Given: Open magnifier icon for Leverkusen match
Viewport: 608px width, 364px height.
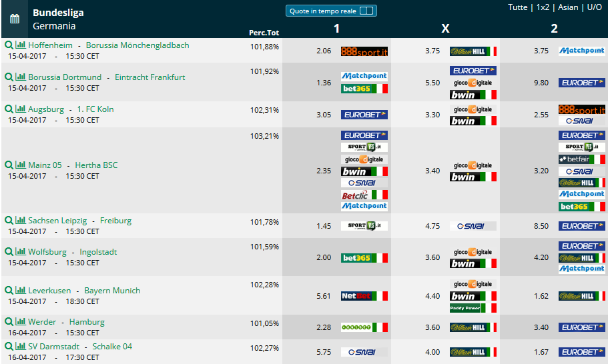Looking at the screenshot, I should tap(9, 291).
